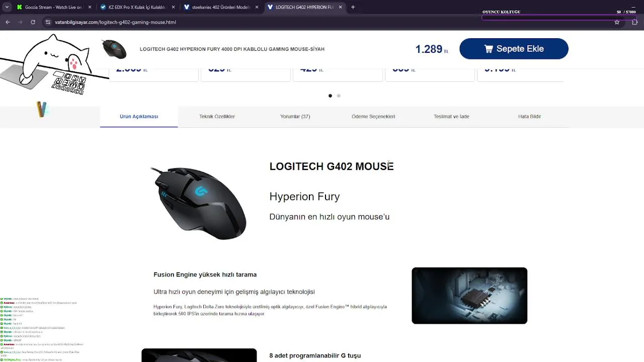644x362 pixels.
Task: Close the Logitech G402 Hyperion tab
Action: point(340,7)
